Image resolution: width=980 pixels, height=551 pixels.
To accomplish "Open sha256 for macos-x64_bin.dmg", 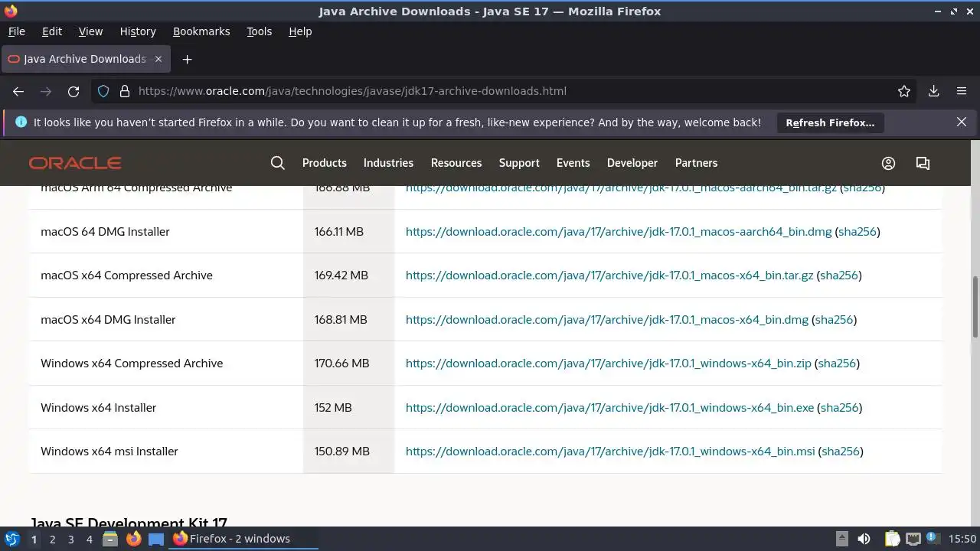I will click(x=834, y=319).
